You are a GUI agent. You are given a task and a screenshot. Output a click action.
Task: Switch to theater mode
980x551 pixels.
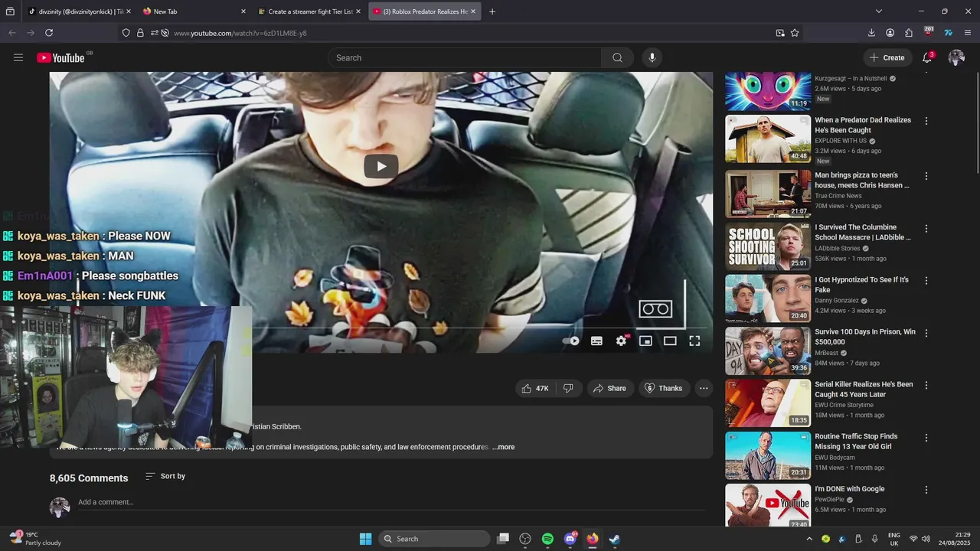coord(670,341)
